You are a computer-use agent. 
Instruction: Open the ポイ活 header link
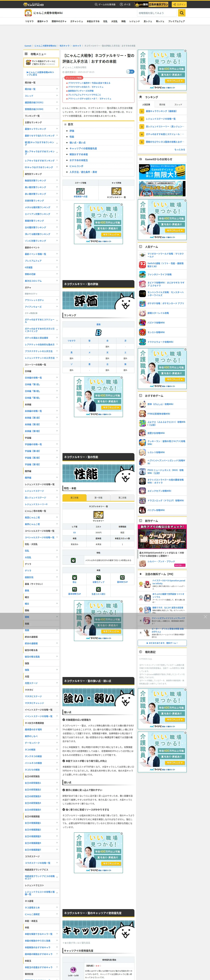(125, 5)
